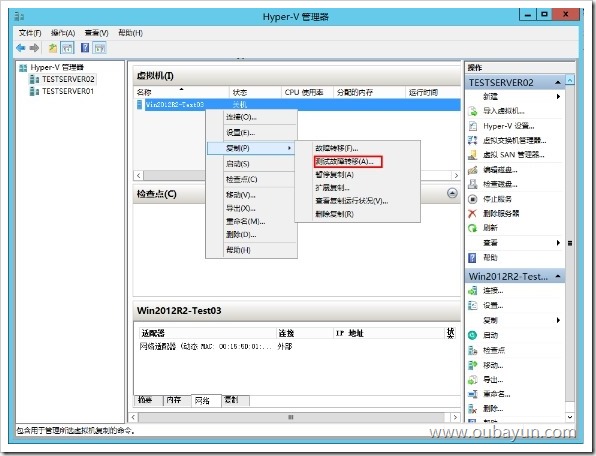Choose 复制(P) in the context menu
Image resolution: width=596 pixels, height=456 pixels.
pos(251,148)
